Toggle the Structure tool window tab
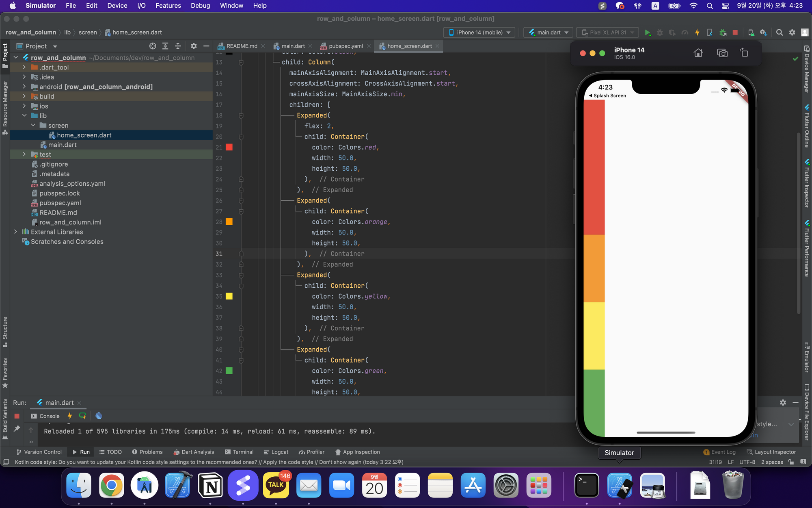The height and width of the screenshot is (508, 812). [x=5, y=331]
